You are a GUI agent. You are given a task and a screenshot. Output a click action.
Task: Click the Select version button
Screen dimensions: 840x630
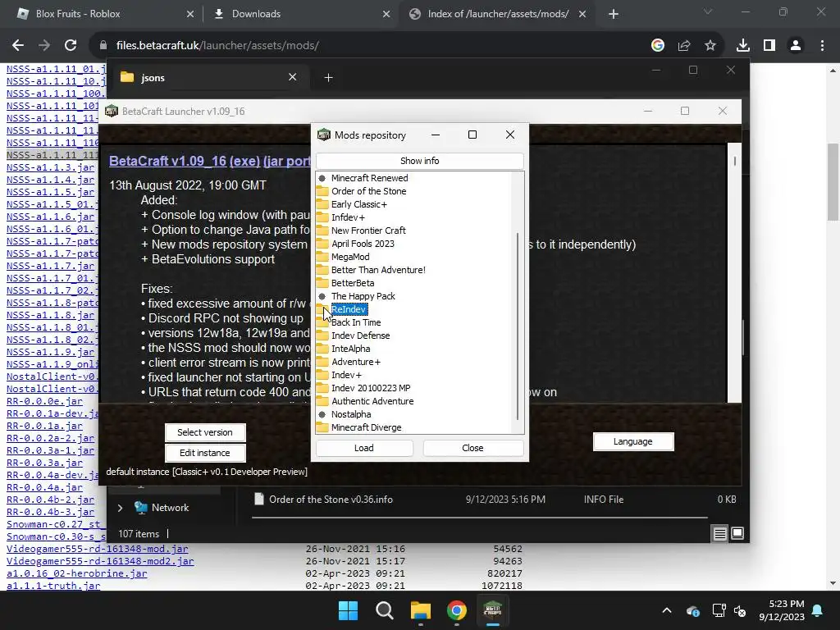tap(205, 432)
